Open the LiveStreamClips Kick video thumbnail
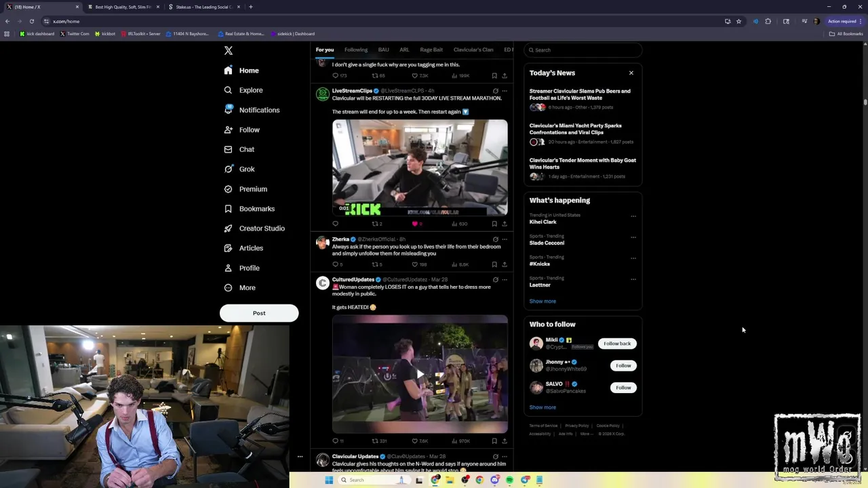This screenshot has height=488, width=868. tap(420, 168)
